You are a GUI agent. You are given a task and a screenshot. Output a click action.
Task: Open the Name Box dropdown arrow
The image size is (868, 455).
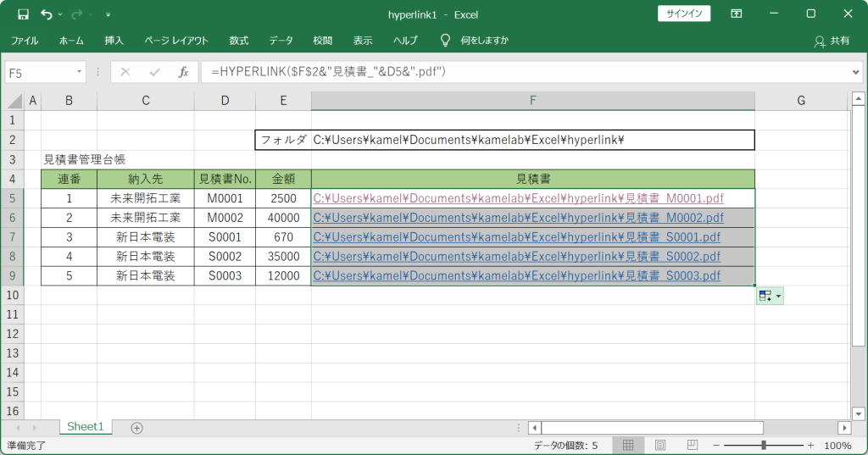point(79,73)
